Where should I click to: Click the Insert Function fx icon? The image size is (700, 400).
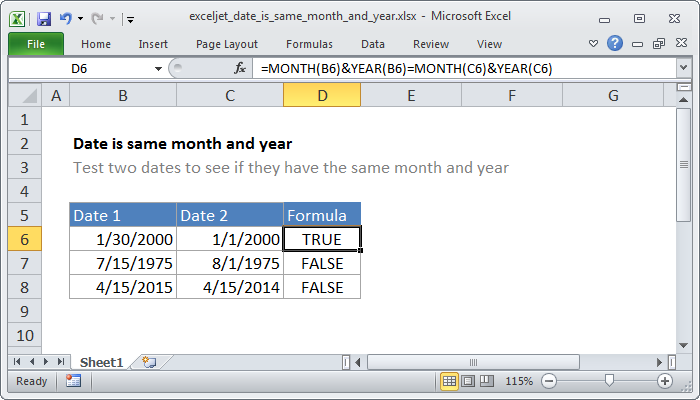point(240,68)
